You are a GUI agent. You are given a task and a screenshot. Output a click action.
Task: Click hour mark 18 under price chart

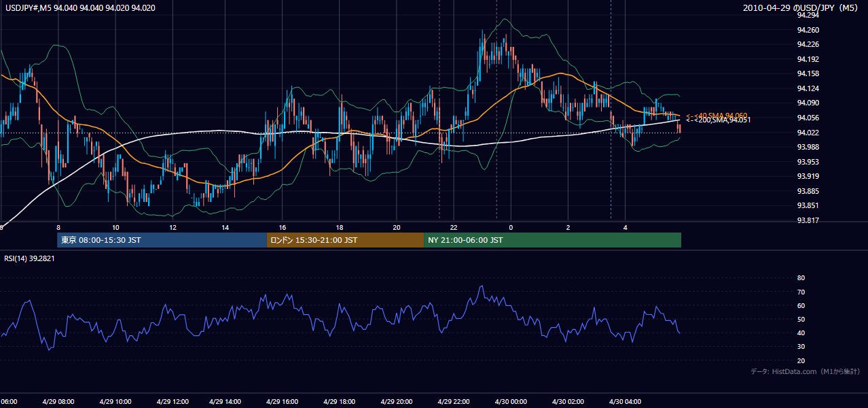[340, 227]
